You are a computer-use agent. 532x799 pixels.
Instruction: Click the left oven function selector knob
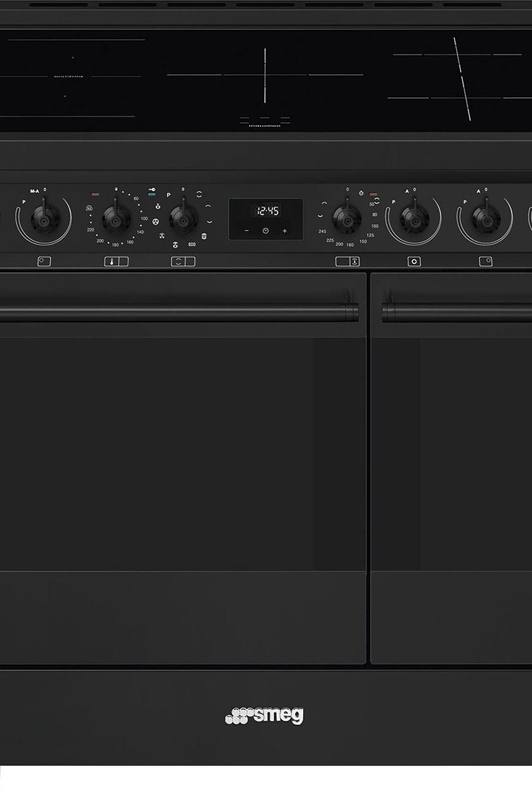183,218
